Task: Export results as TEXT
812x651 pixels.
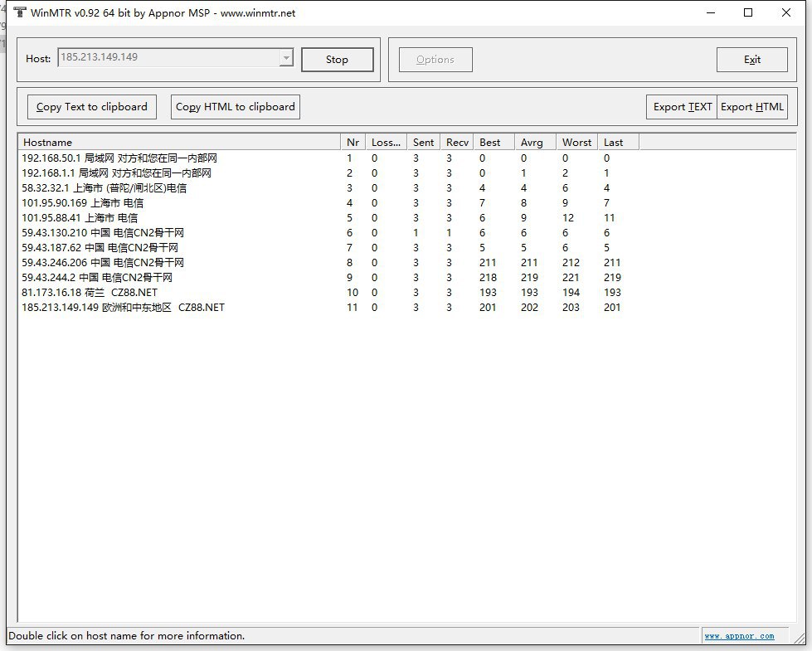Action: [682, 107]
